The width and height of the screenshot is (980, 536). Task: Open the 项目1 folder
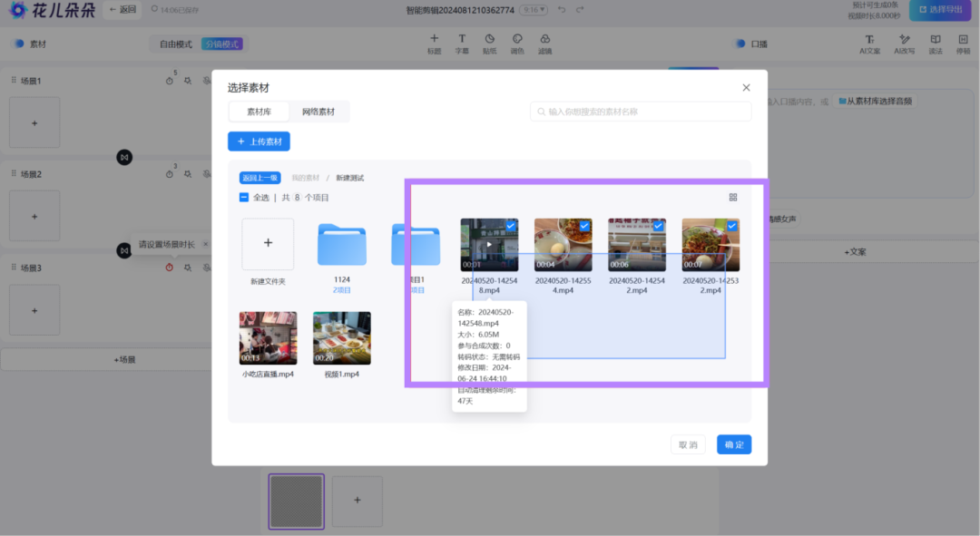[x=416, y=245]
